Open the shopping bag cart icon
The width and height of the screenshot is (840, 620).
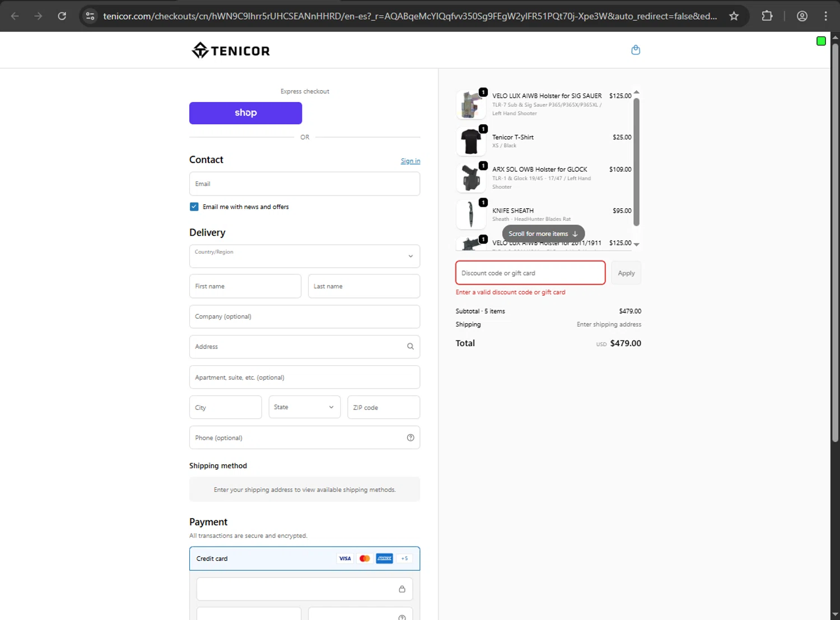tap(636, 50)
